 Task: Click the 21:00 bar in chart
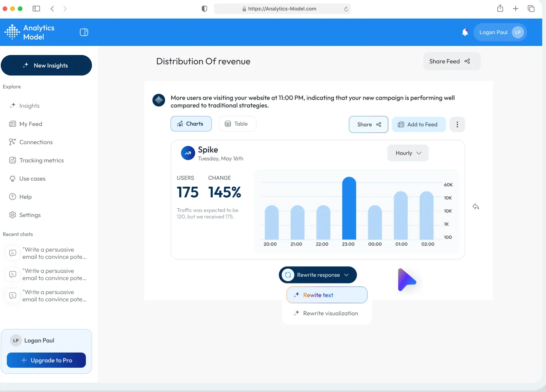[x=297, y=222]
